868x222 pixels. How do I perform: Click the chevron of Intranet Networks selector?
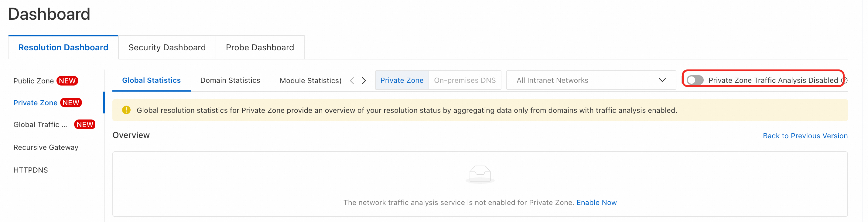(662, 80)
